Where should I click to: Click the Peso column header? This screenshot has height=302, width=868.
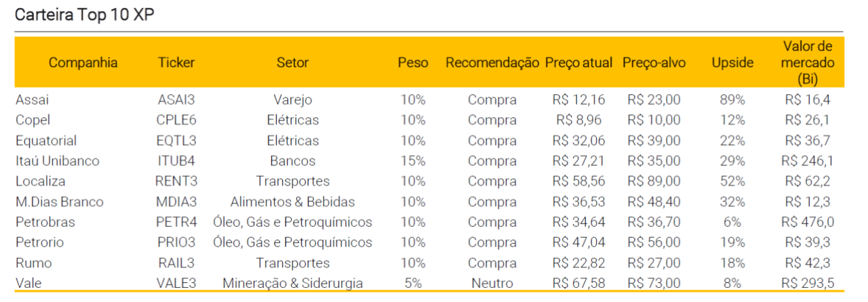click(x=413, y=63)
